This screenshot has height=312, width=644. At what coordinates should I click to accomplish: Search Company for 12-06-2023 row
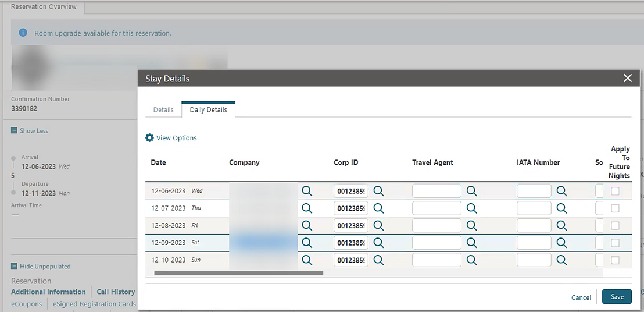(x=307, y=191)
